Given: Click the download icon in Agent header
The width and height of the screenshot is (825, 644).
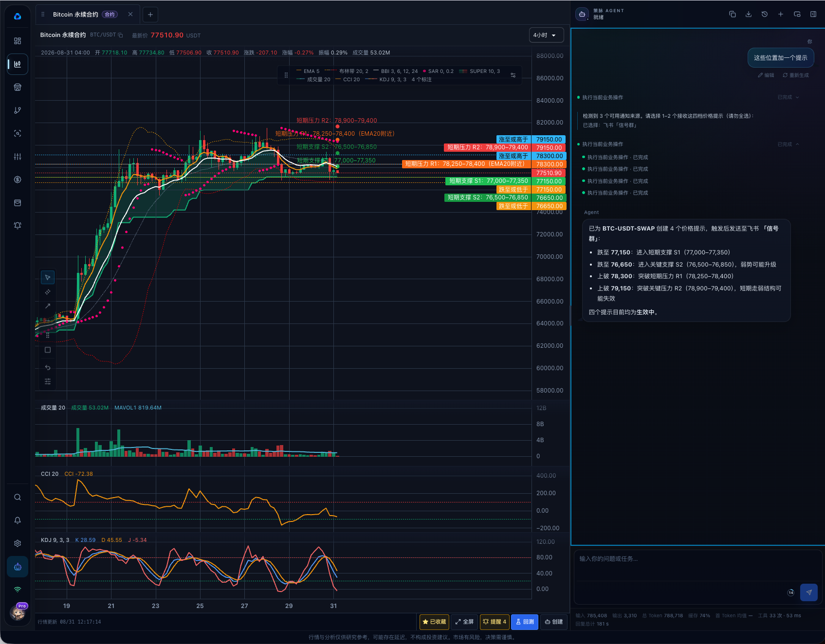Looking at the screenshot, I should click(x=749, y=14).
